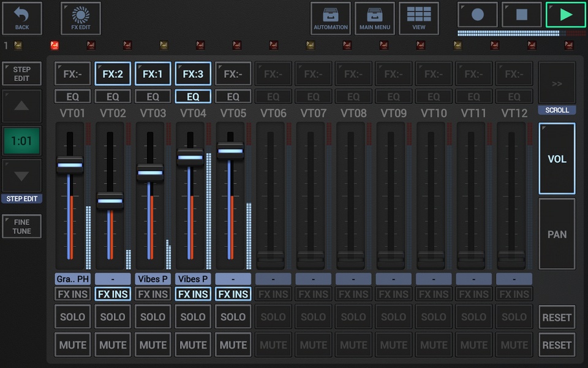Click the green play button
The height and width of the screenshot is (368, 588).
click(x=565, y=15)
